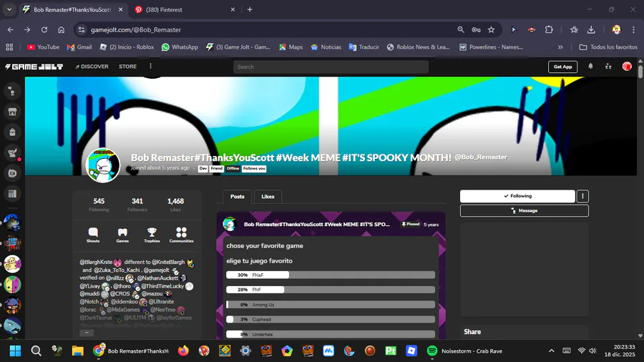The width and height of the screenshot is (644, 362).
Task: Open the chat icon in left sidebar
Action: (x=12, y=91)
